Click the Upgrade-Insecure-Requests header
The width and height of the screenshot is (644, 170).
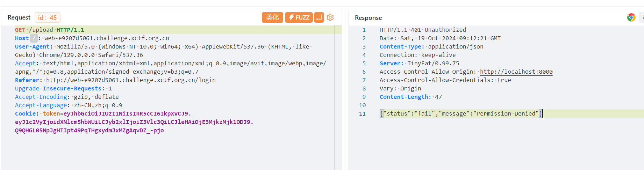click(x=63, y=88)
